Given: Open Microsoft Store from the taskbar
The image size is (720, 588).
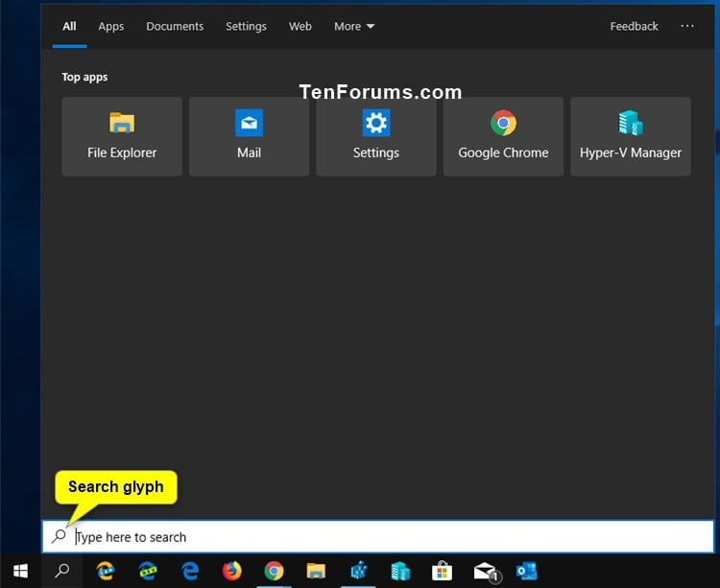Looking at the screenshot, I should point(443,571).
